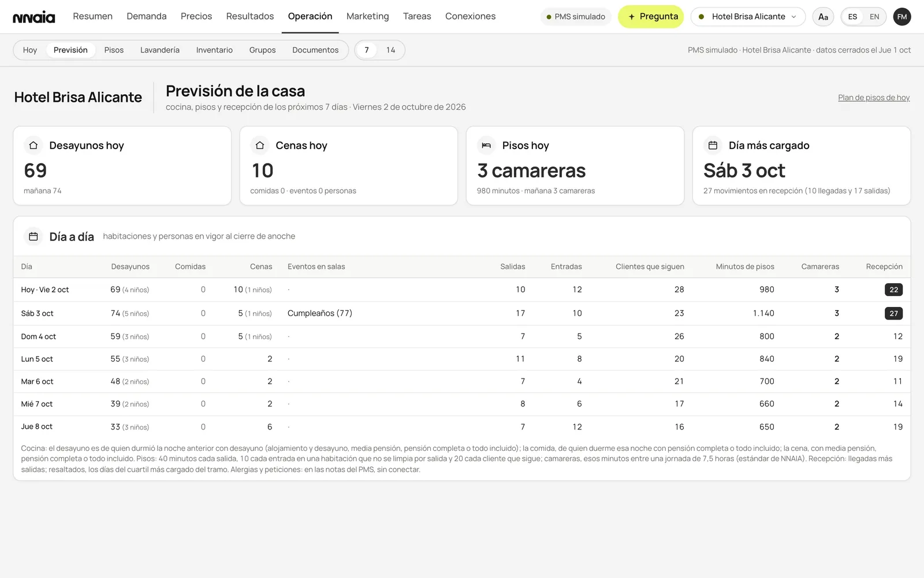Click the Pregunta button
Screen dimensions: 924x578
point(651,17)
